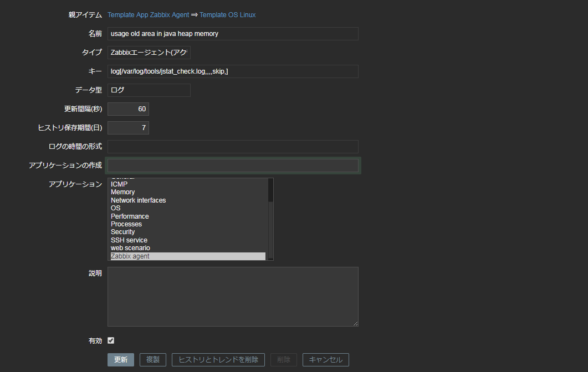Open the タイプ item type dropdown
Viewport: 588px width, 372px height.
pos(149,52)
